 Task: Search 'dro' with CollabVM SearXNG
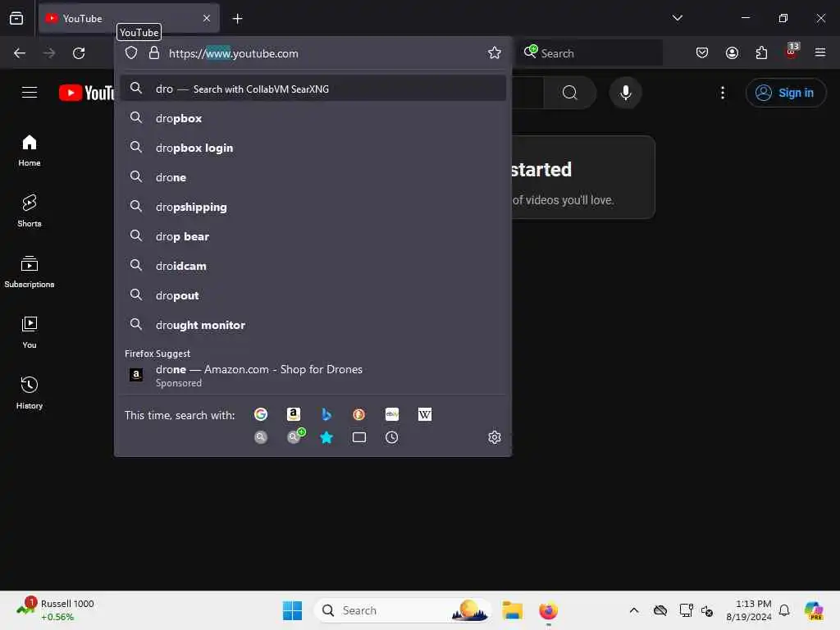pos(313,89)
